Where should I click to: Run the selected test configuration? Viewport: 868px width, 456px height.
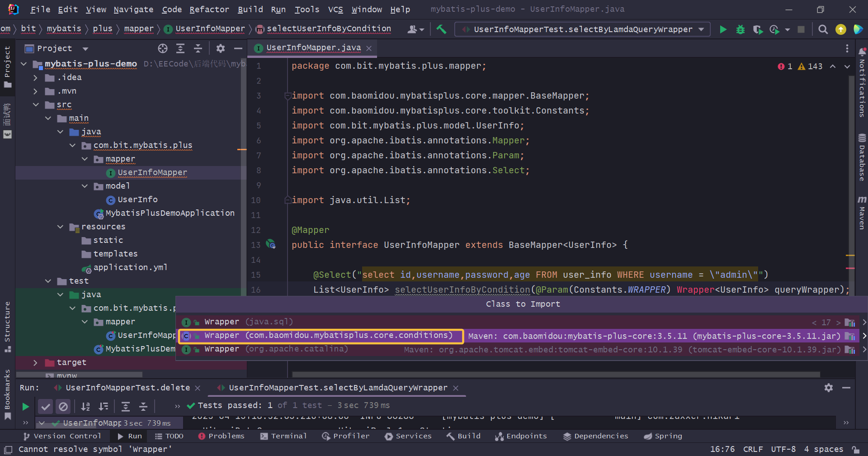[723, 29]
